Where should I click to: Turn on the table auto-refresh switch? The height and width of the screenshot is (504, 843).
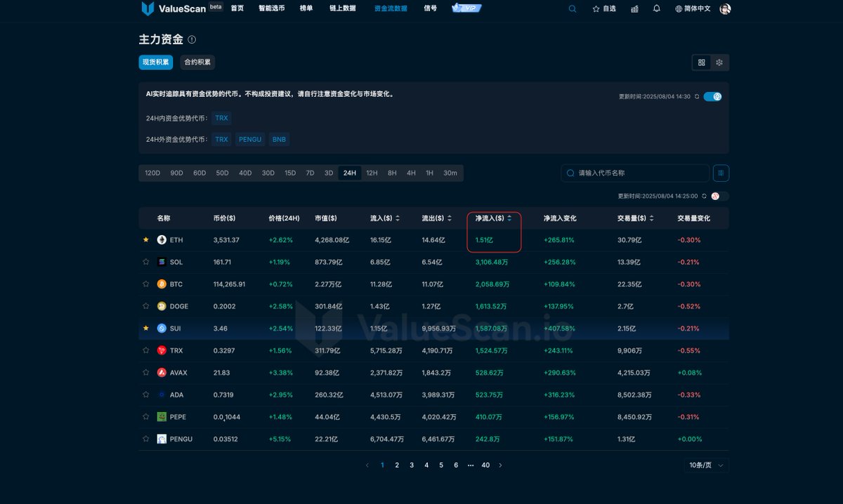719,197
